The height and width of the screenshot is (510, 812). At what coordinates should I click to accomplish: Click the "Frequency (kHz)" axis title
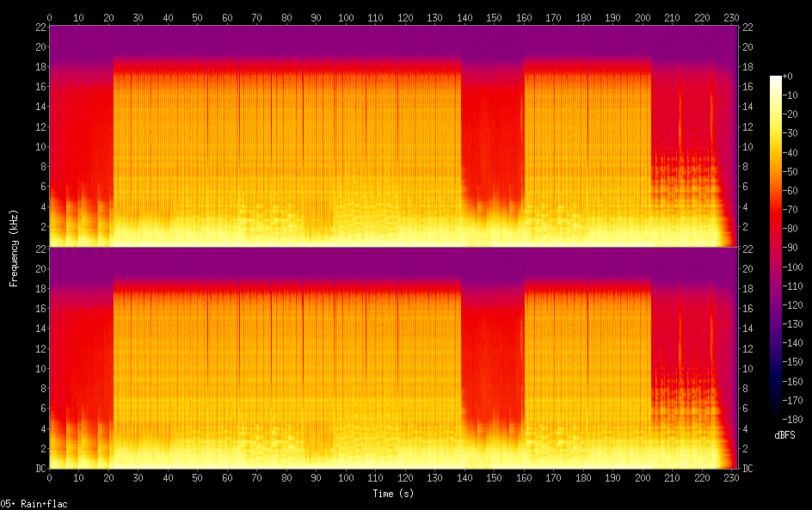point(14,247)
